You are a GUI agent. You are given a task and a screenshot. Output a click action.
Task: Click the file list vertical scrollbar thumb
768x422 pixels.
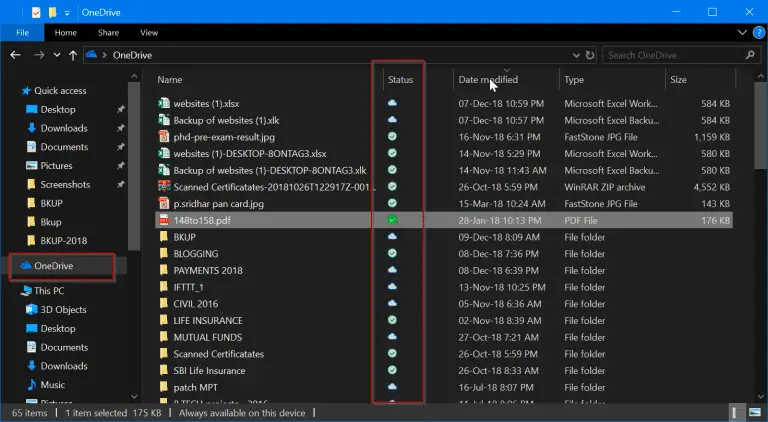tap(761, 126)
